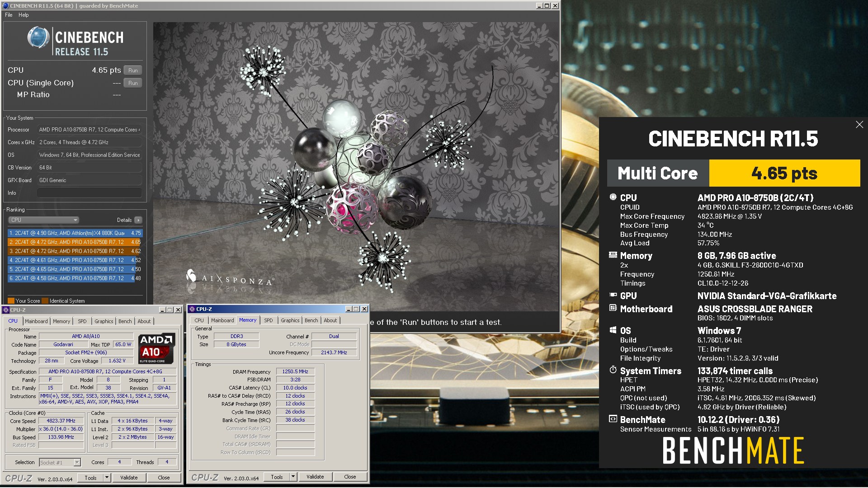Image resolution: width=868 pixels, height=488 pixels.
Task: Click the Cinebench globe logo icon
Action: tap(38, 37)
